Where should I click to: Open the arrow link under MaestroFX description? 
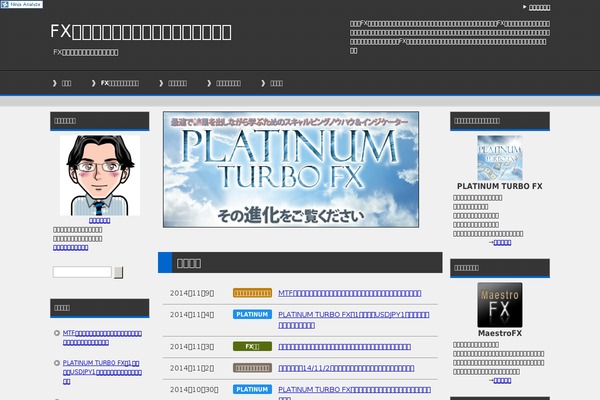coord(500,380)
